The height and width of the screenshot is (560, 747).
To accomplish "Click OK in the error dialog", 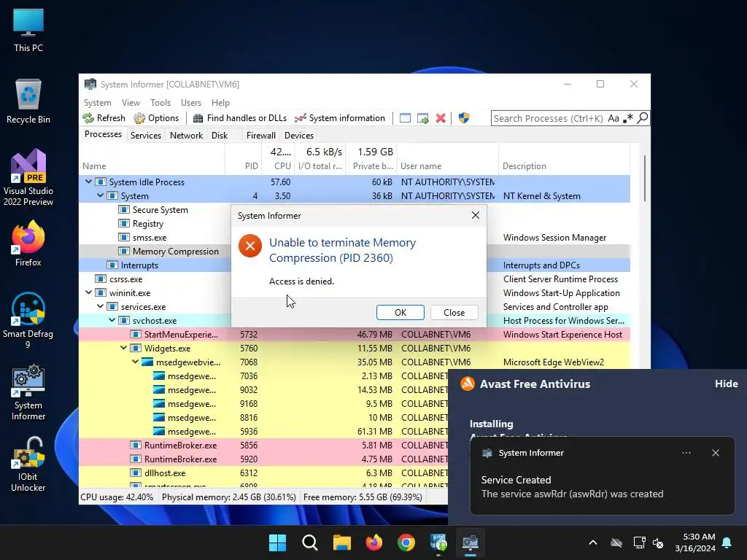I will (400, 312).
